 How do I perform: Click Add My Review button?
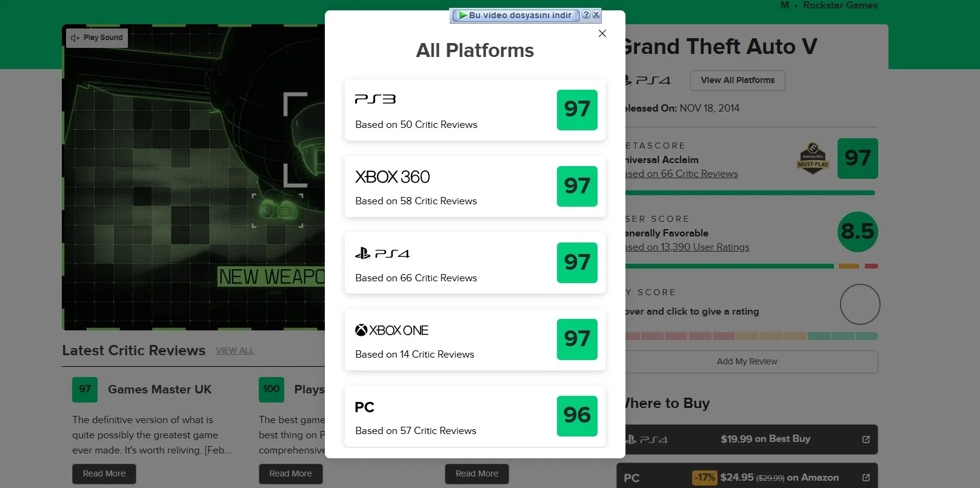click(747, 361)
